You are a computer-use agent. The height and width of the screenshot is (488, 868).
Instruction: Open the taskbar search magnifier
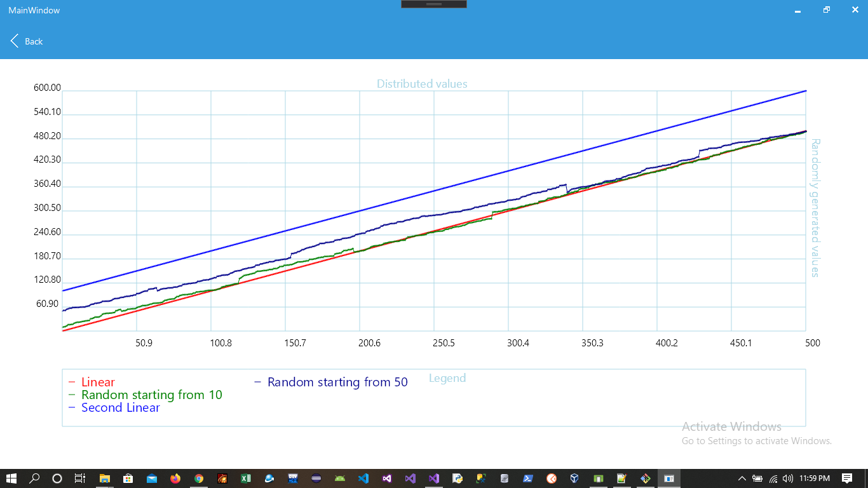point(35,478)
